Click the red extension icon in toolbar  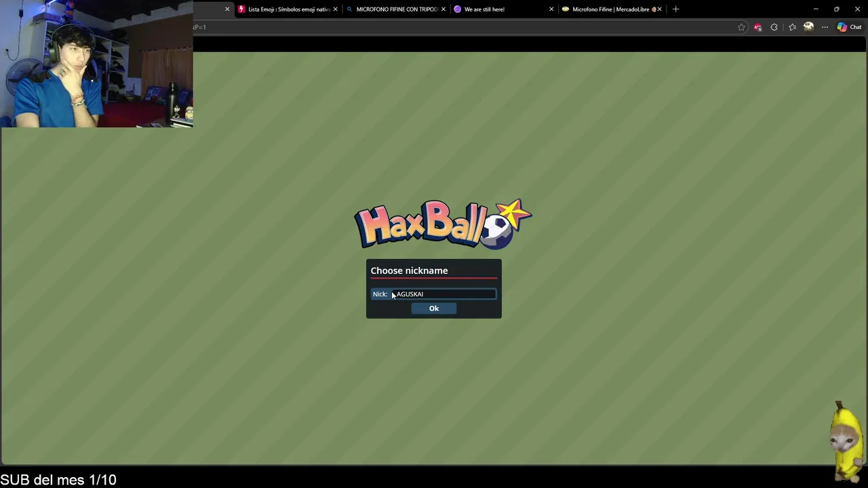pyautogui.click(x=757, y=27)
